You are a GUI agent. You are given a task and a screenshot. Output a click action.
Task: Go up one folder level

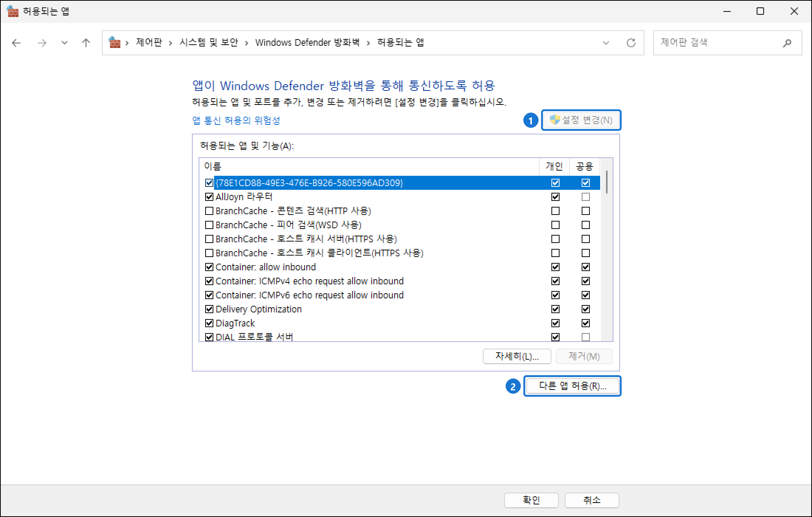86,43
